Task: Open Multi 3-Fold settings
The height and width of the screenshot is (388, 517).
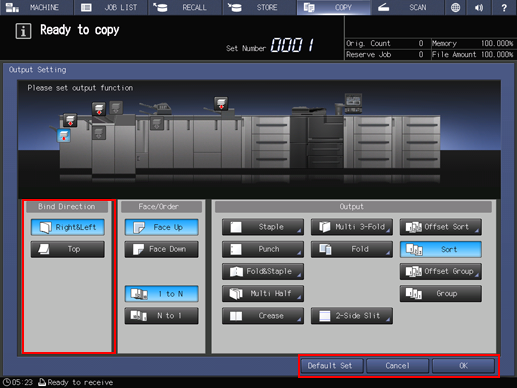Action: [352, 227]
